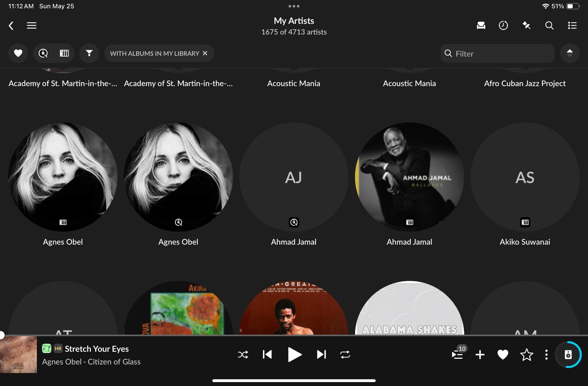Open Akiko Suwanai artist circle
Image resolution: width=588 pixels, height=386 pixels.
[x=525, y=177]
